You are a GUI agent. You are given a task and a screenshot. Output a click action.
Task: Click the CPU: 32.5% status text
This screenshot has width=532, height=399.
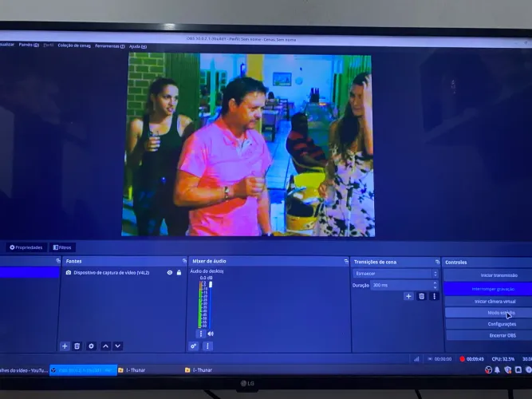coord(503,359)
